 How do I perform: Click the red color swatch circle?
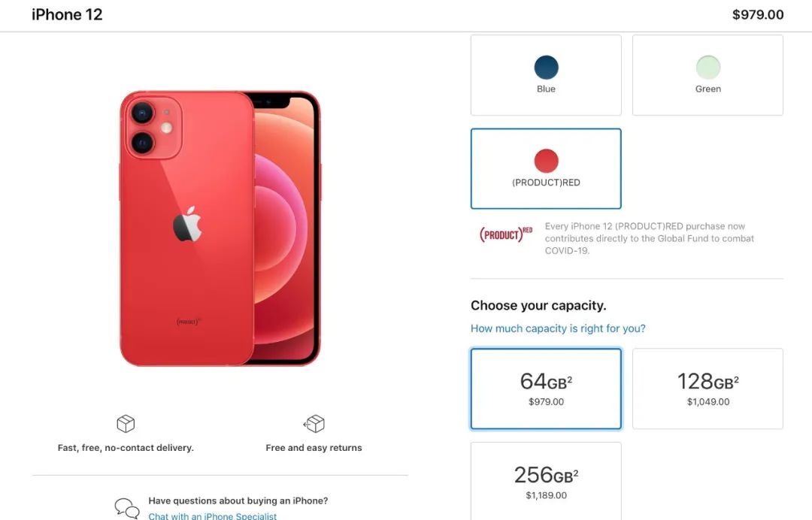546,161
